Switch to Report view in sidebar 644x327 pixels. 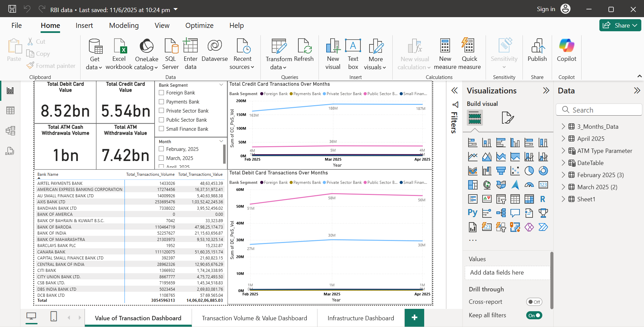pos(10,90)
